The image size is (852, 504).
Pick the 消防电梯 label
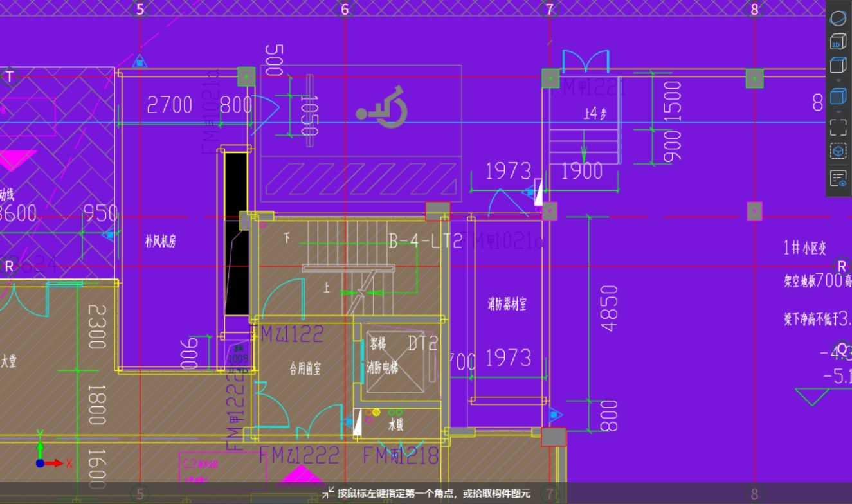382,368
